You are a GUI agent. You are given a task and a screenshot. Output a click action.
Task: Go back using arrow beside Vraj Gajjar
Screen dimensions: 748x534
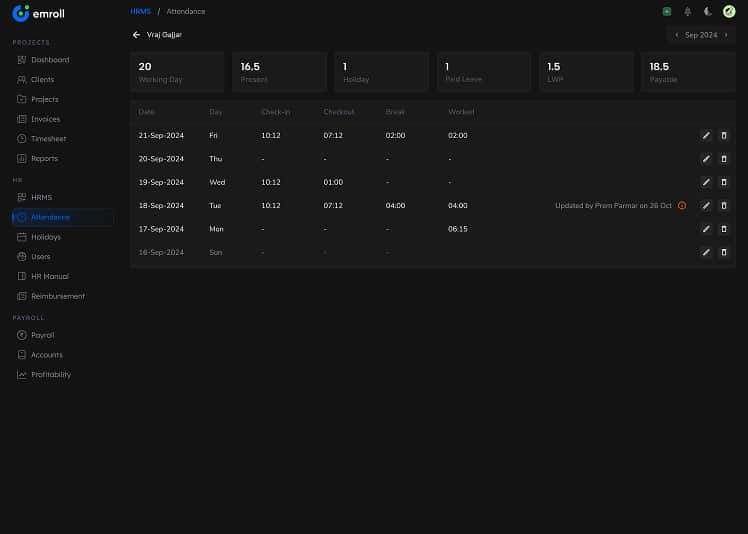(136, 35)
